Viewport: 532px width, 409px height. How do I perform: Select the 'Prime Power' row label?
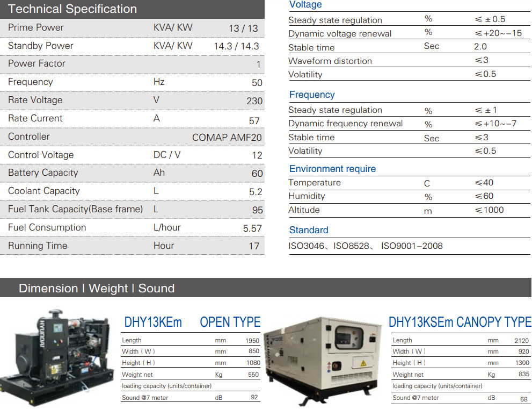coord(35,27)
